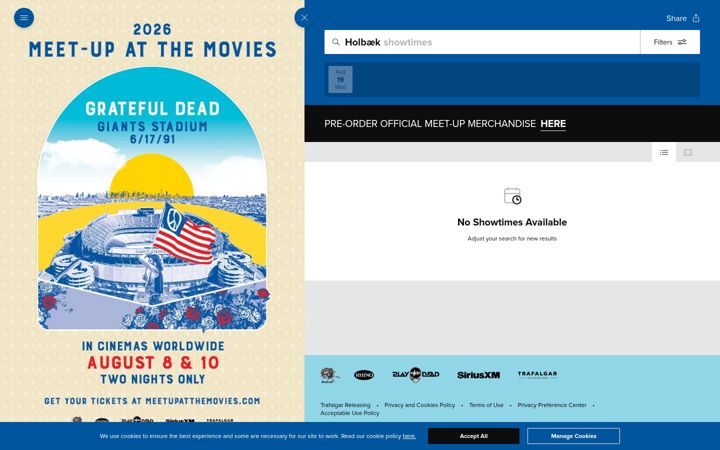Click the Rhino logo
This screenshot has width=720, height=450.
tap(364, 375)
